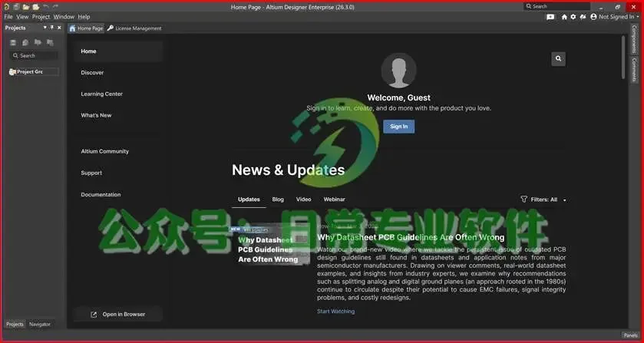Open Preferences via the gear icon
Viewport: 644px width, 343px height.
[x=573, y=17]
